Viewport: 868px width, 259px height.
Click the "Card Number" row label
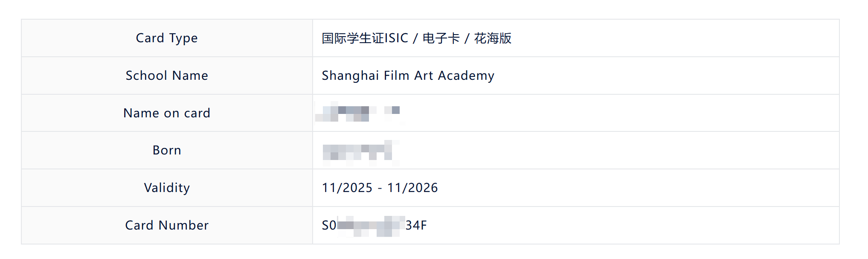click(x=167, y=225)
